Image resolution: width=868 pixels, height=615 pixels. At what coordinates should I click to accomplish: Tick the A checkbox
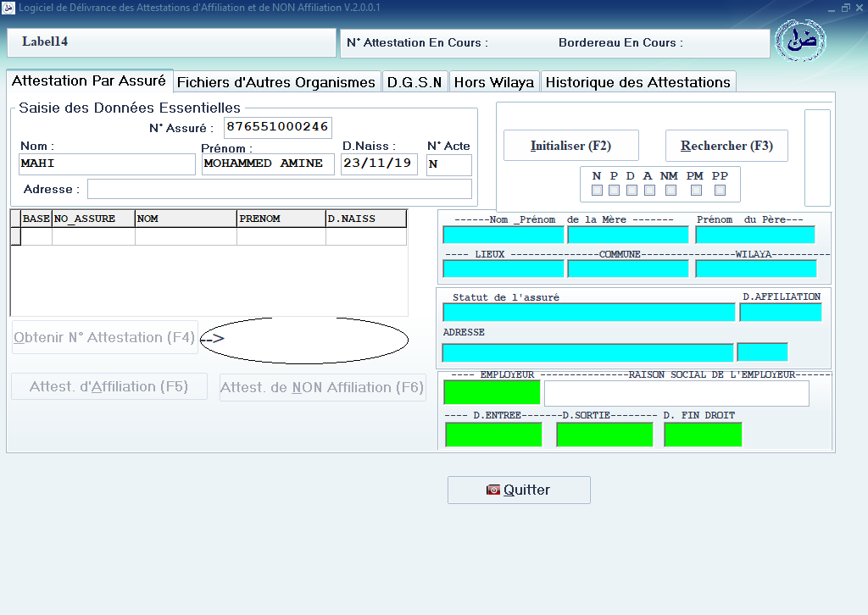[x=650, y=191]
